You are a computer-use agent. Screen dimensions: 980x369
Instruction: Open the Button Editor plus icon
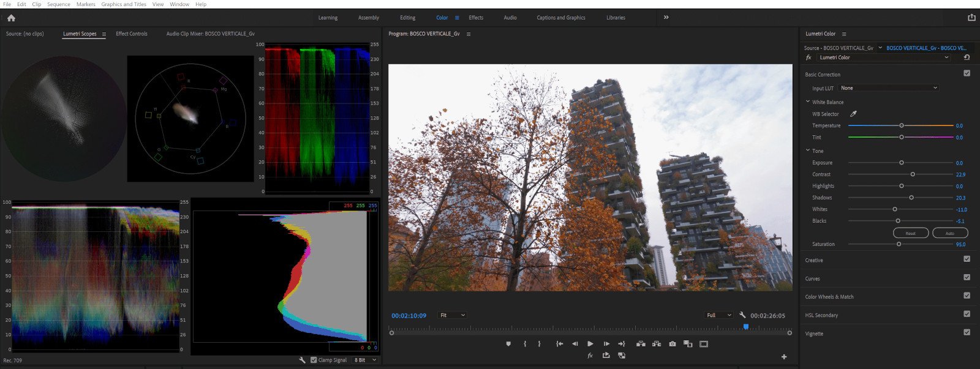(x=784, y=357)
